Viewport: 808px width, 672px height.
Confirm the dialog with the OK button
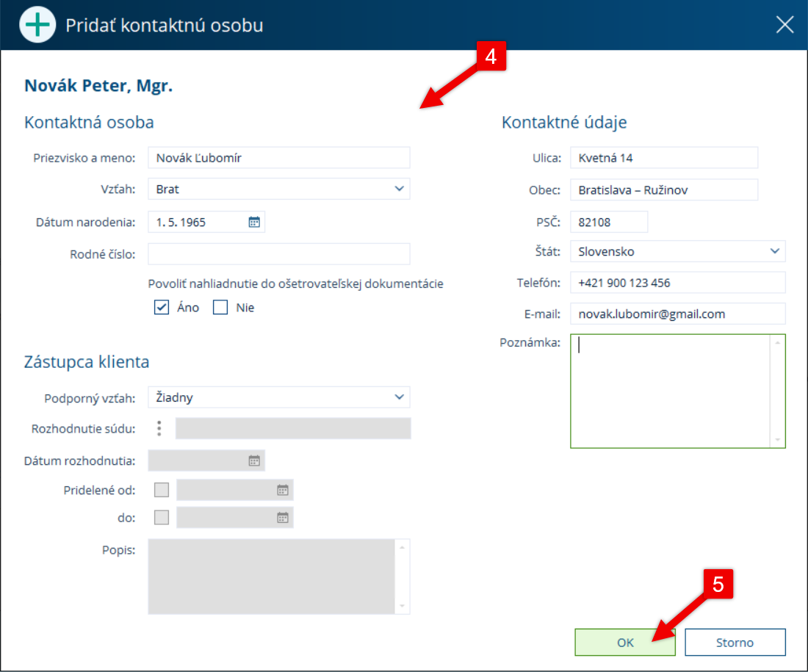pyautogui.click(x=625, y=642)
